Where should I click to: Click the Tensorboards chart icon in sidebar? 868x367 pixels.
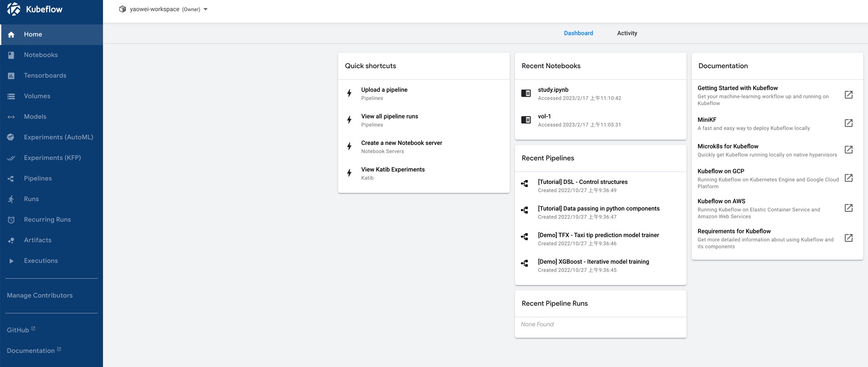(x=11, y=76)
